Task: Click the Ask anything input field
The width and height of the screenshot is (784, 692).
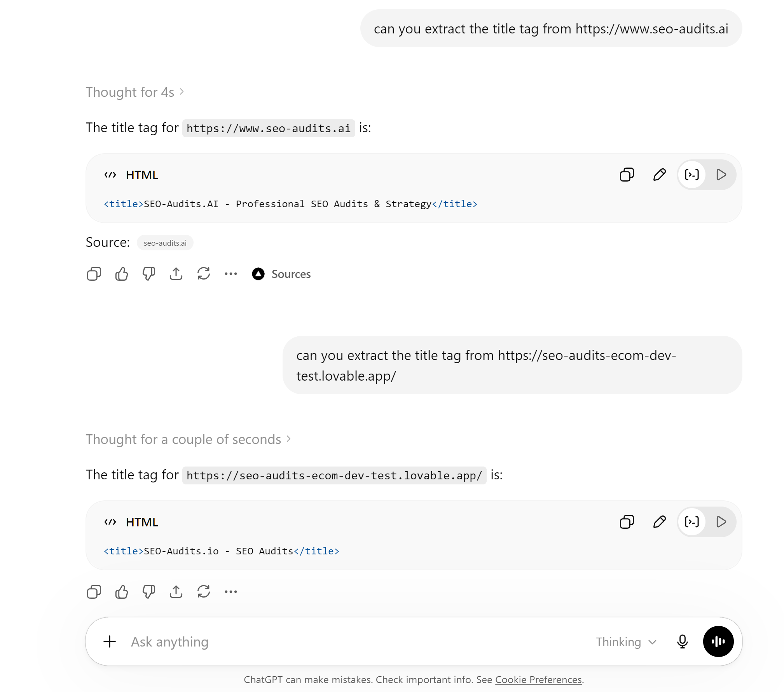Action: [x=350, y=642]
